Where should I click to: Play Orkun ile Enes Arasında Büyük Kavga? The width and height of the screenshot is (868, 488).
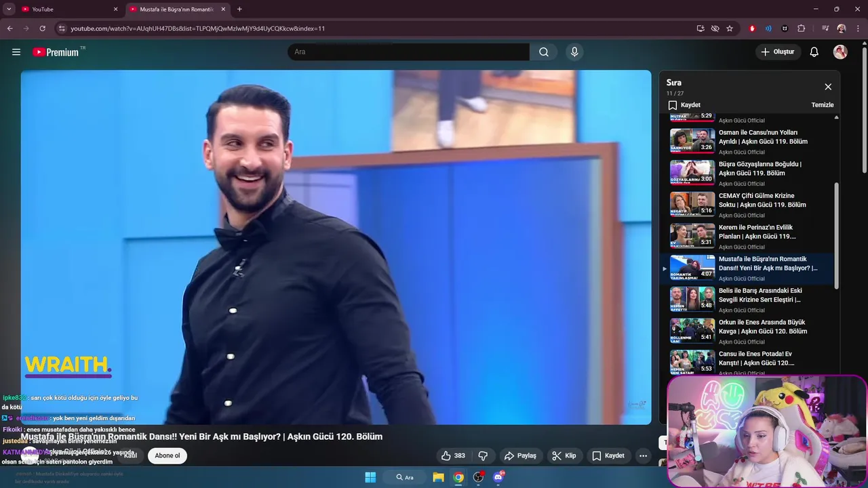coord(748,331)
